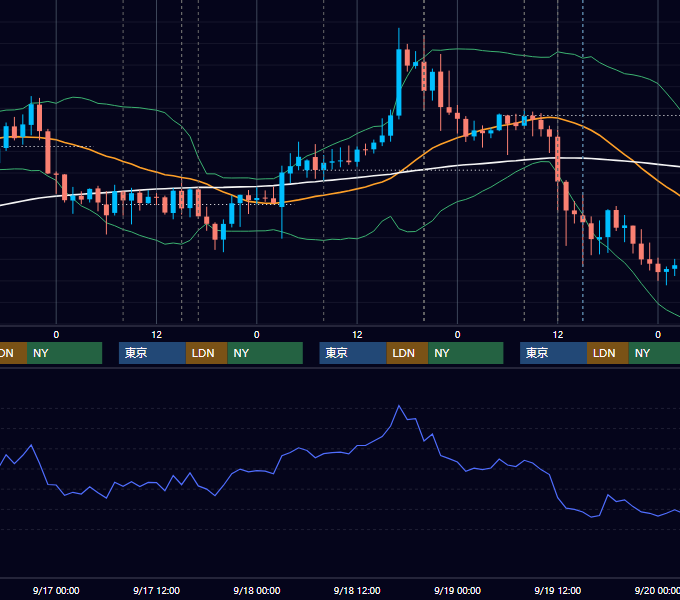Screen dimensions: 680x600
Task: Click the 9/18 12:00 time axis label
Action: click(x=357, y=590)
